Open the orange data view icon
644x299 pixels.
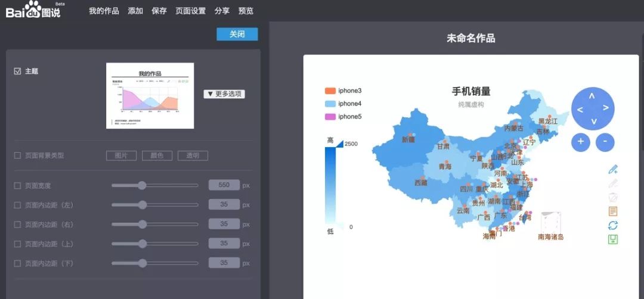pos(613,211)
